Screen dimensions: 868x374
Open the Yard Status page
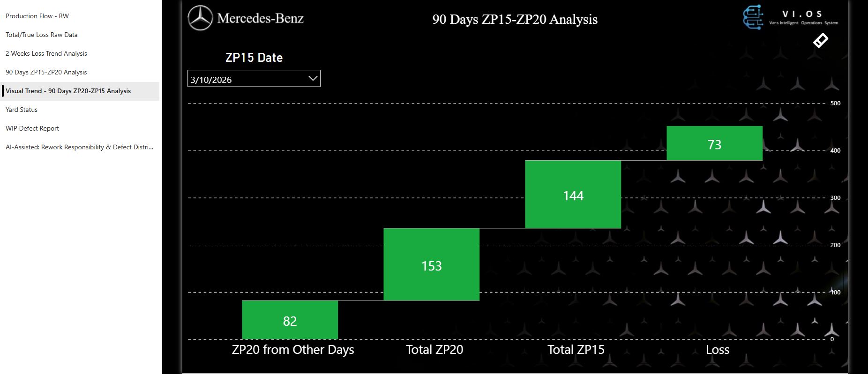click(22, 110)
